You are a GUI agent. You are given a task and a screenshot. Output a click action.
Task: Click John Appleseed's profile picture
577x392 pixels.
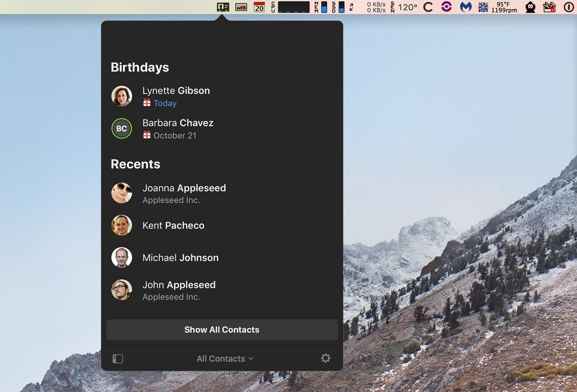(122, 290)
